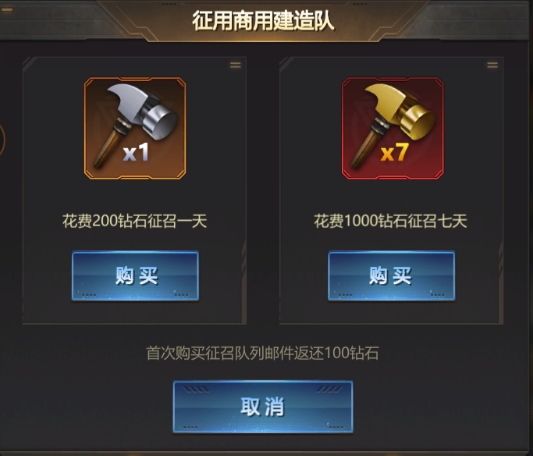The width and height of the screenshot is (533, 456).
Task: Click the left card's corner lines icon
Action: pyautogui.click(x=235, y=65)
